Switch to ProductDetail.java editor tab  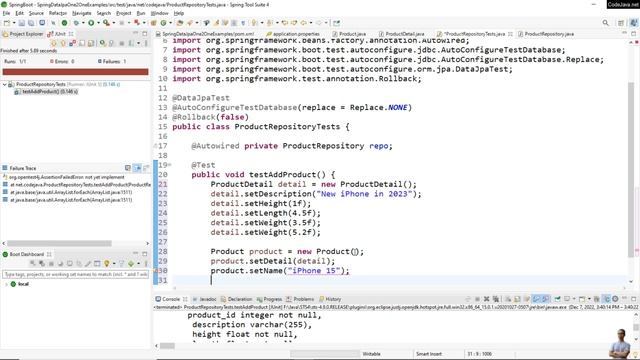click(x=401, y=34)
